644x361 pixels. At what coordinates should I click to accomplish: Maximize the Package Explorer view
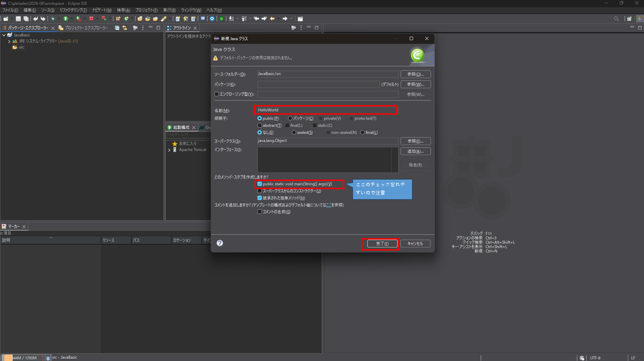click(158, 28)
